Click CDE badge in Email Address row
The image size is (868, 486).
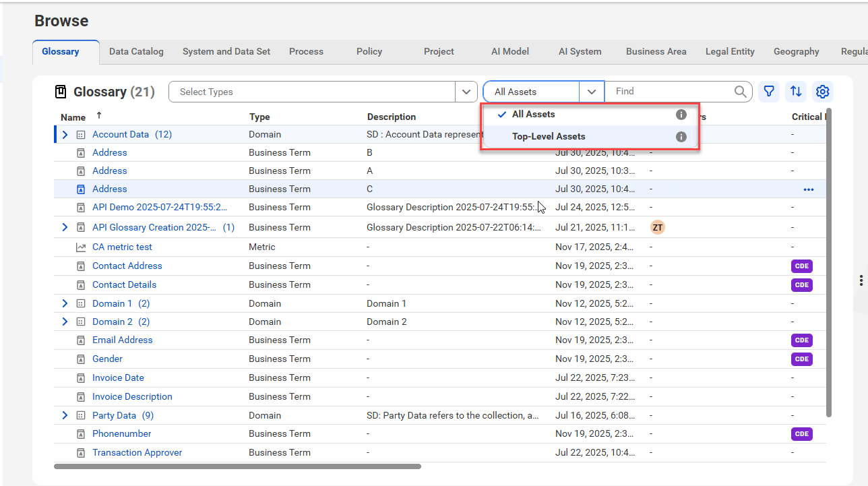coord(802,340)
